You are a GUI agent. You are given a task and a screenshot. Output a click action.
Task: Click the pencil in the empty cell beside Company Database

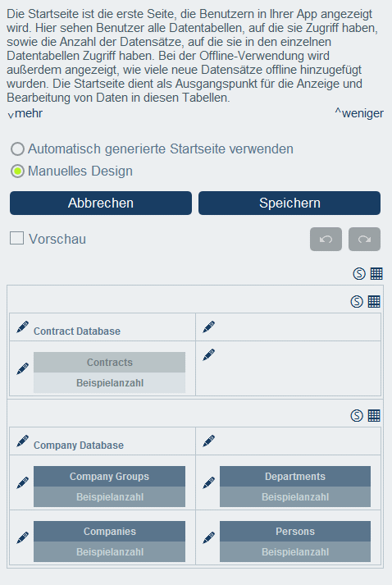pyautogui.click(x=208, y=441)
